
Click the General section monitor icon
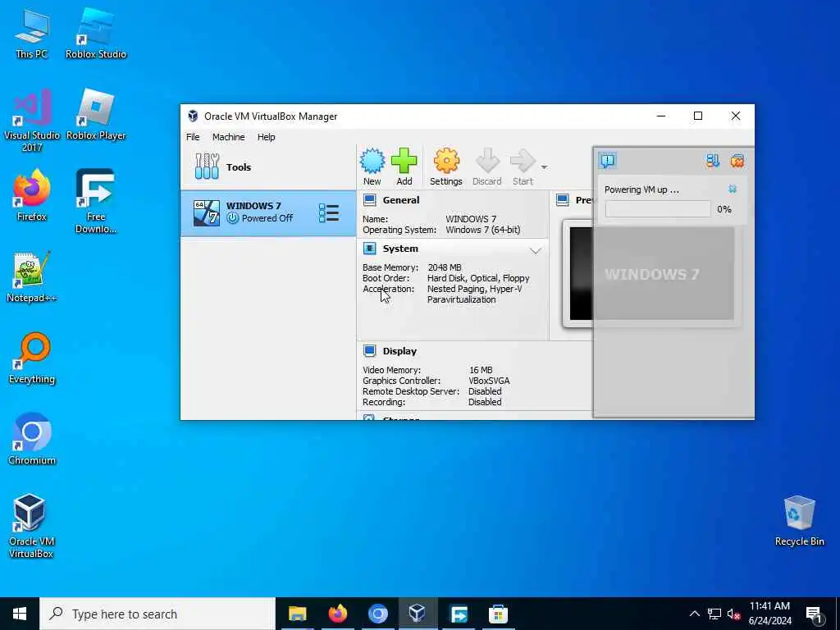tap(370, 200)
